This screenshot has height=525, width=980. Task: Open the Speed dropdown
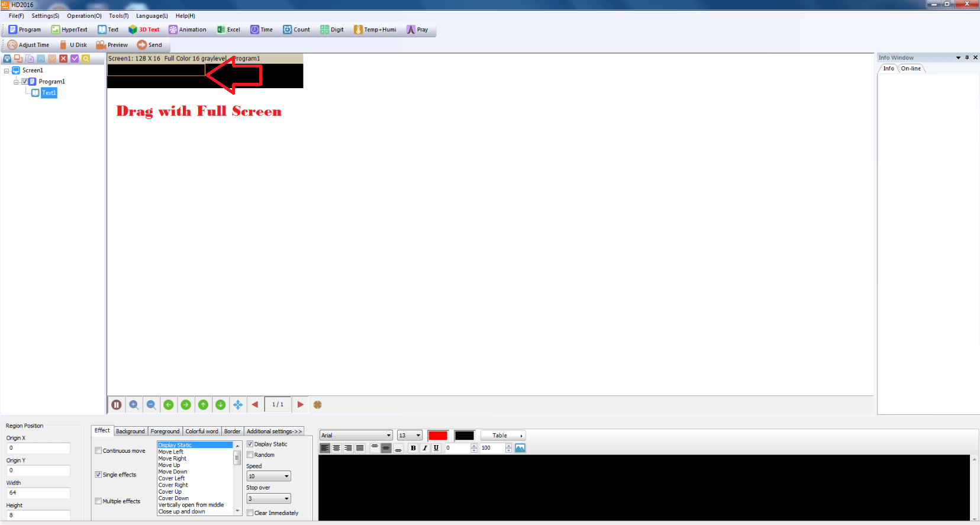pos(269,476)
